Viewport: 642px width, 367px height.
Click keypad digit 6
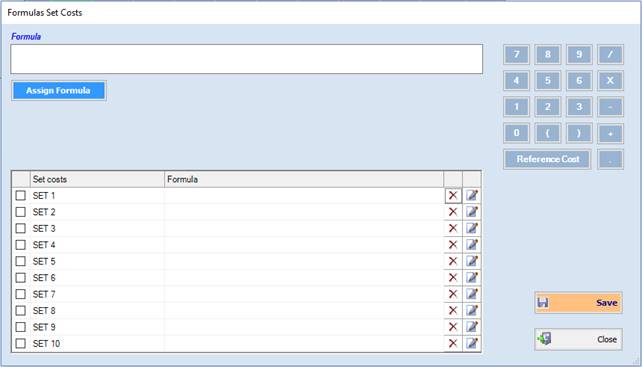click(579, 80)
